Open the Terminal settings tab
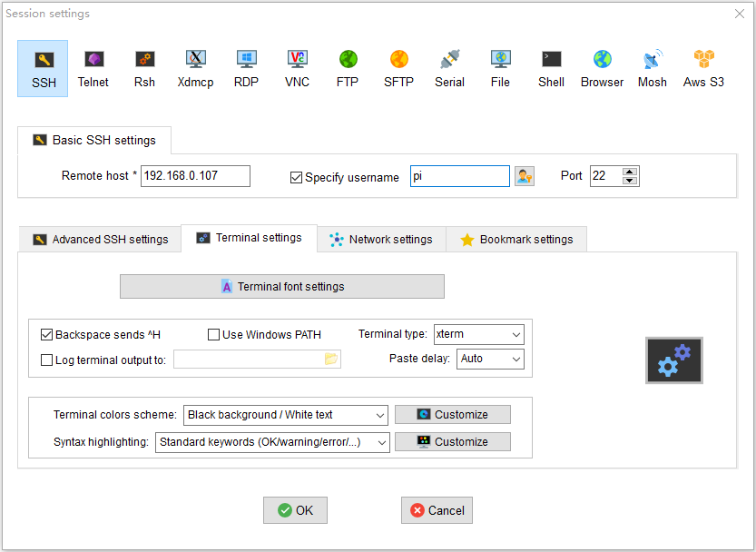This screenshot has height=552, width=756. click(x=250, y=238)
